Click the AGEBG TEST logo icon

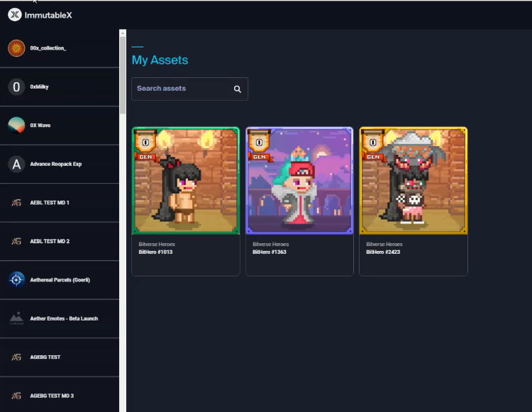[16, 357]
